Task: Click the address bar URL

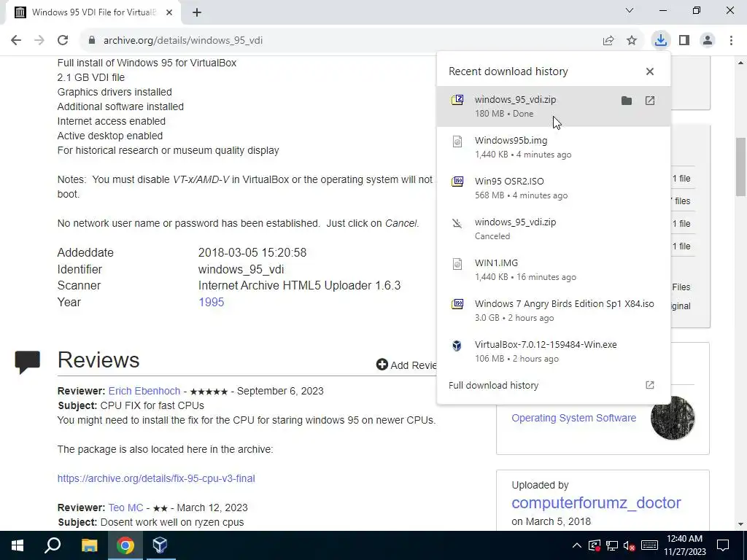Action: [x=183, y=41]
